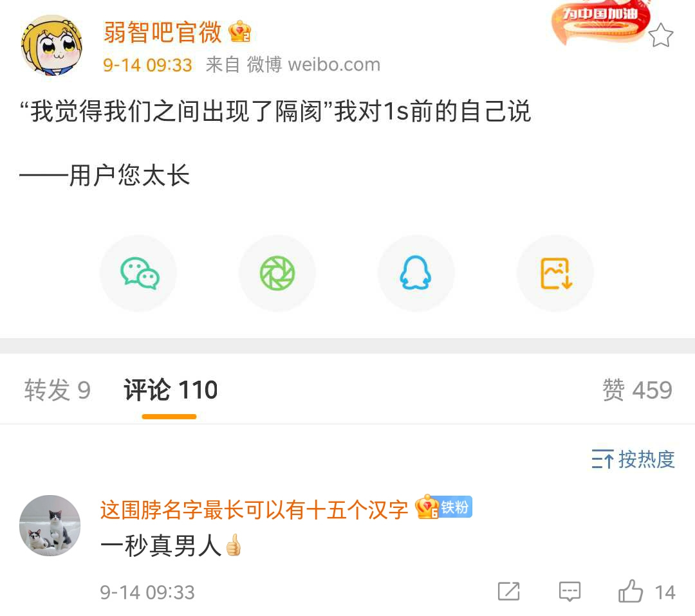View the commenter's cat avatar
Image resolution: width=695 pixels, height=616 pixels.
click(x=50, y=526)
